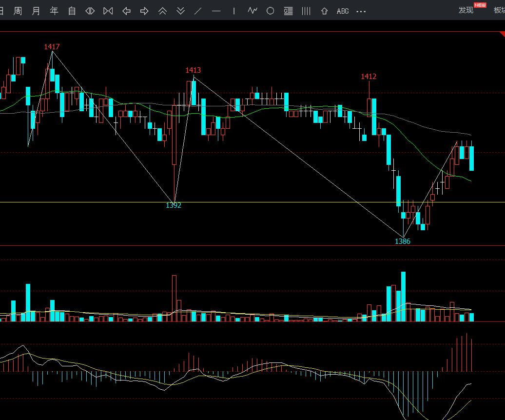Select the vertical line drawing tool

(x=234, y=11)
